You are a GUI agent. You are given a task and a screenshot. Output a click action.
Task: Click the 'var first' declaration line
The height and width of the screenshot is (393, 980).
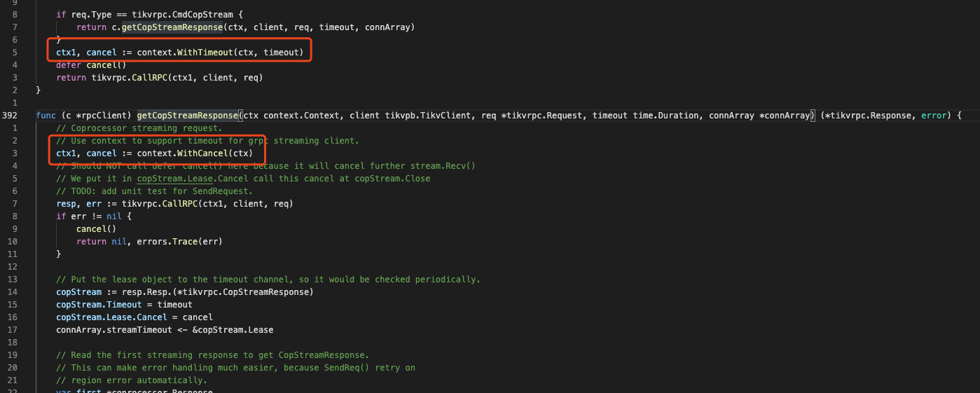point(134,390)
